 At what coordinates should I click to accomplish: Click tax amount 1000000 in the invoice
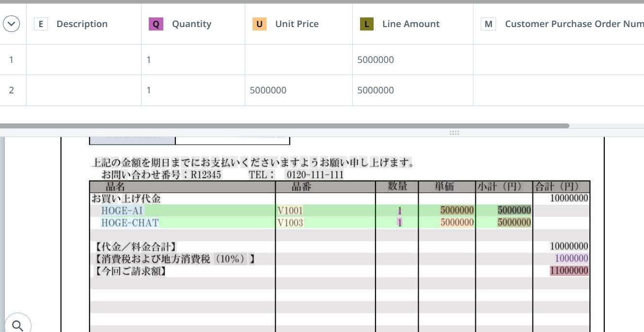(572, 258)
